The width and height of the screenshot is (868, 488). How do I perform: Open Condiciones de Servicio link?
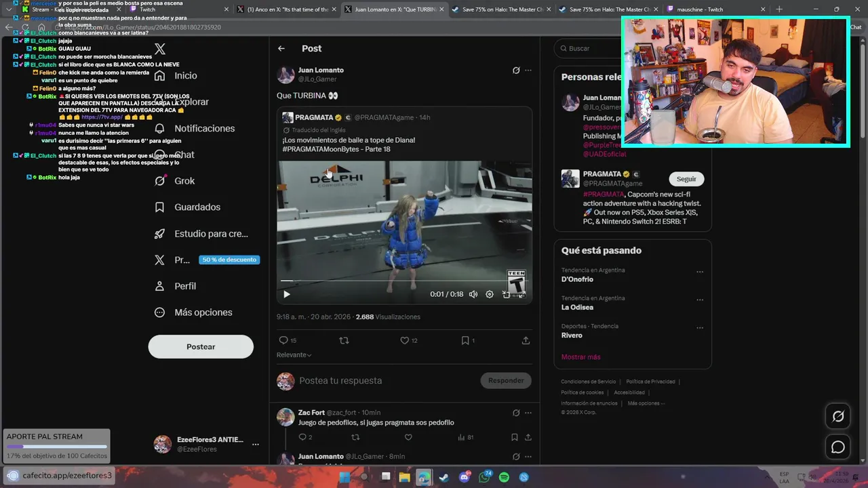pyautogui.click(x=589, y=382)
